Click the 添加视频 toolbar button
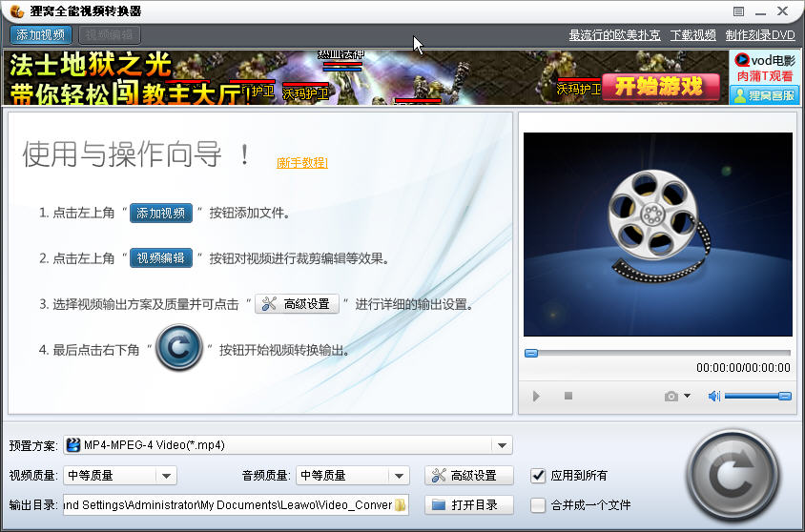805x532 pixels. pyautogui.click(x=41, y=35)
